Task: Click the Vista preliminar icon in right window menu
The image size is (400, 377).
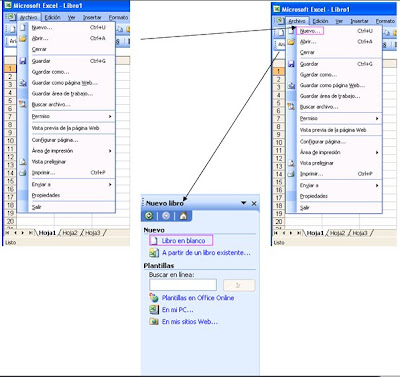Action: tap(291, 163)
